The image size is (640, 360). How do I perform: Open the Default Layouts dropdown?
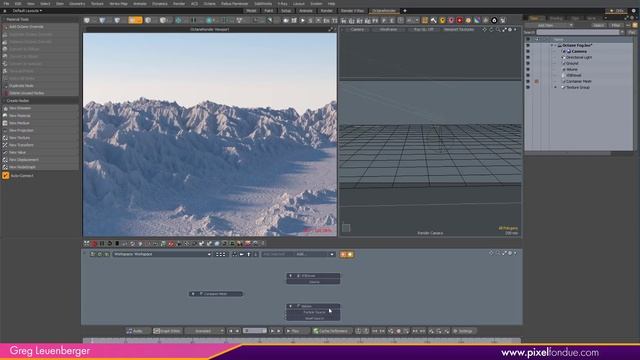[27, 11]
